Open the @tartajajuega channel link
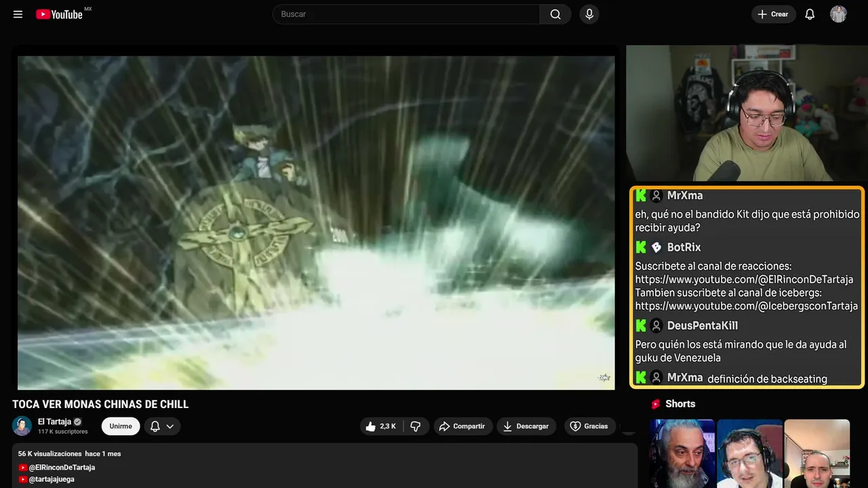Image resolution: width=868 pixels, height=488 pixels. click(52, 479)
